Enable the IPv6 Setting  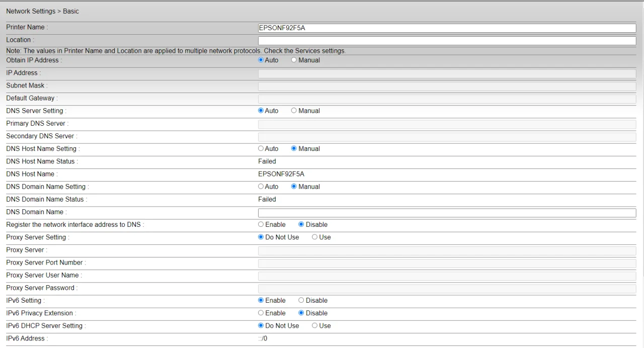(261, 301)
